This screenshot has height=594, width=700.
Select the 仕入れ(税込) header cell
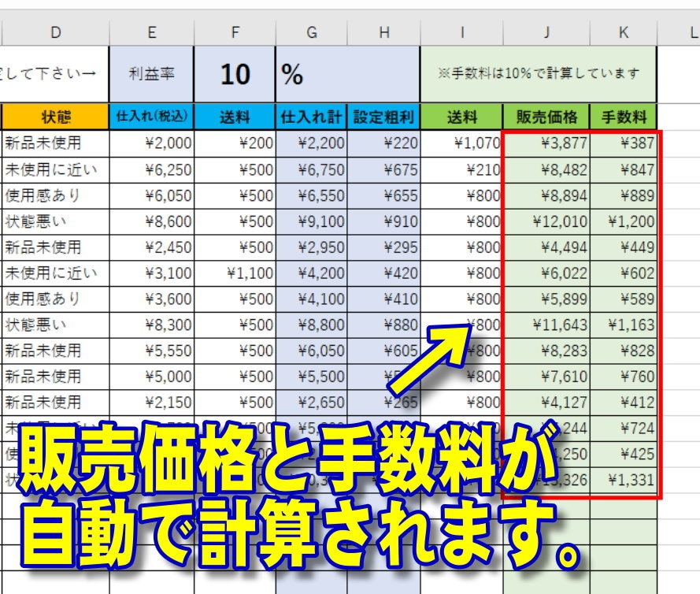pyautogui.click(x=152, y=117)
